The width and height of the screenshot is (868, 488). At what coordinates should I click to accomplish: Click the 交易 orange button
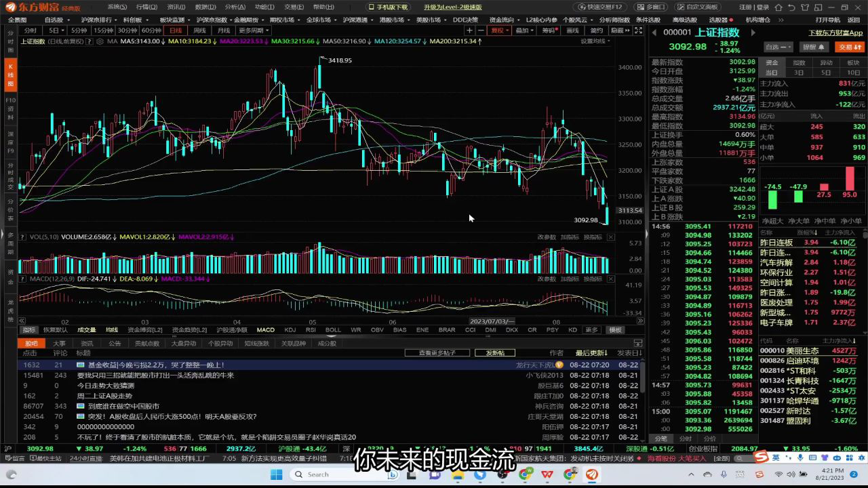(x=848, y=47)
